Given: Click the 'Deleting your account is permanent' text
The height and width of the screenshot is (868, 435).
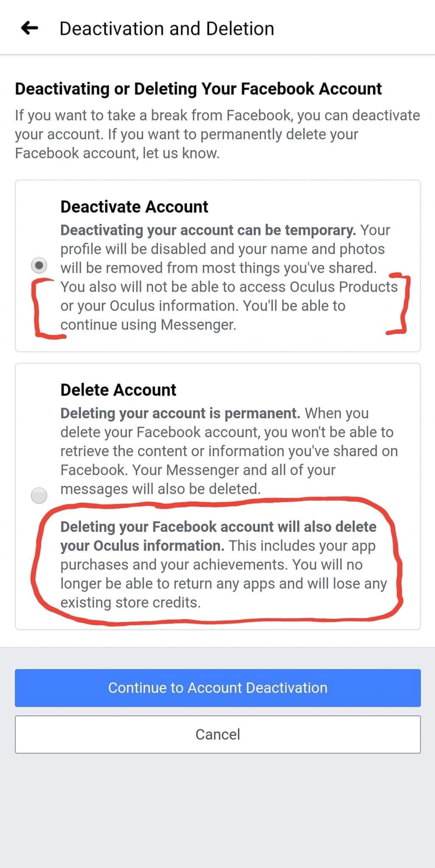Looking at the screenshot, I should tap(180, 413).
